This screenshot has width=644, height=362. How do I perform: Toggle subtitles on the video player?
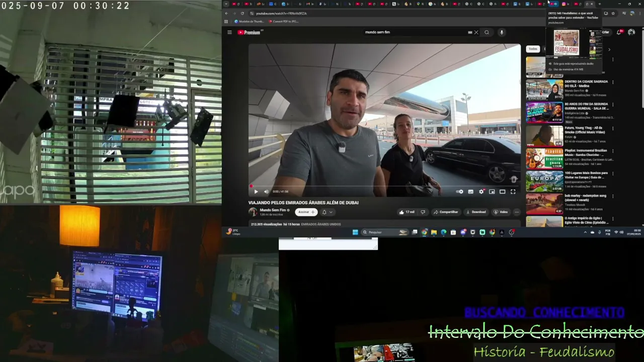(470, 192)
